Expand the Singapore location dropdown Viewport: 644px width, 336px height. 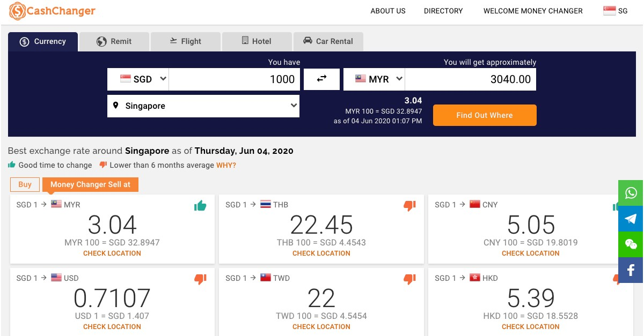pyautogui.click(x=203, y=106)
